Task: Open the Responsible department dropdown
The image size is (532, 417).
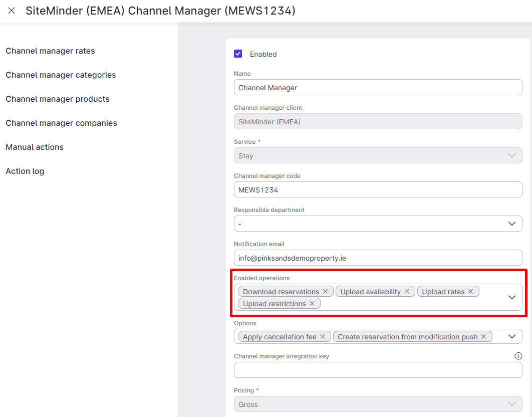Action: 512,224
